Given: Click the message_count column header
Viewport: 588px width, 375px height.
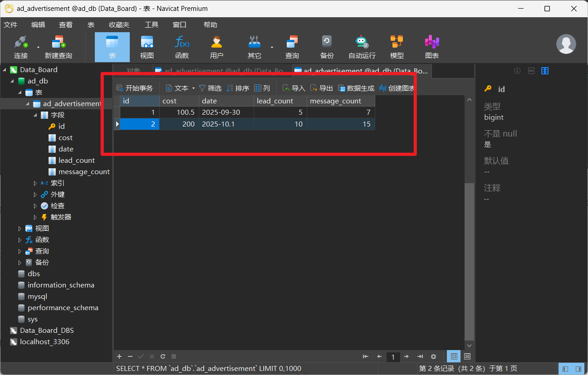Looking at the screenshot, I should 341,101.
